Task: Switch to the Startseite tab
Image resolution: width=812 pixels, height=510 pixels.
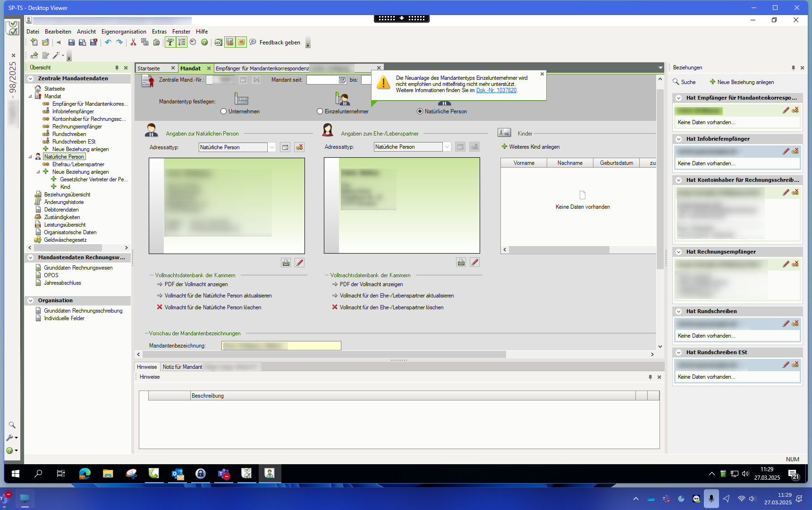Action: coord(149,68)
